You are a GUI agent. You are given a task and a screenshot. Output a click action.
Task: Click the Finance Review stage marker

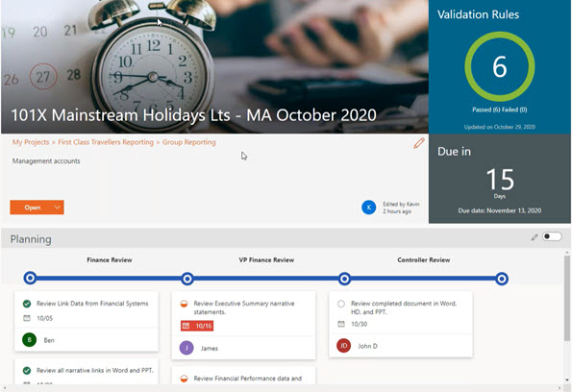30,279
